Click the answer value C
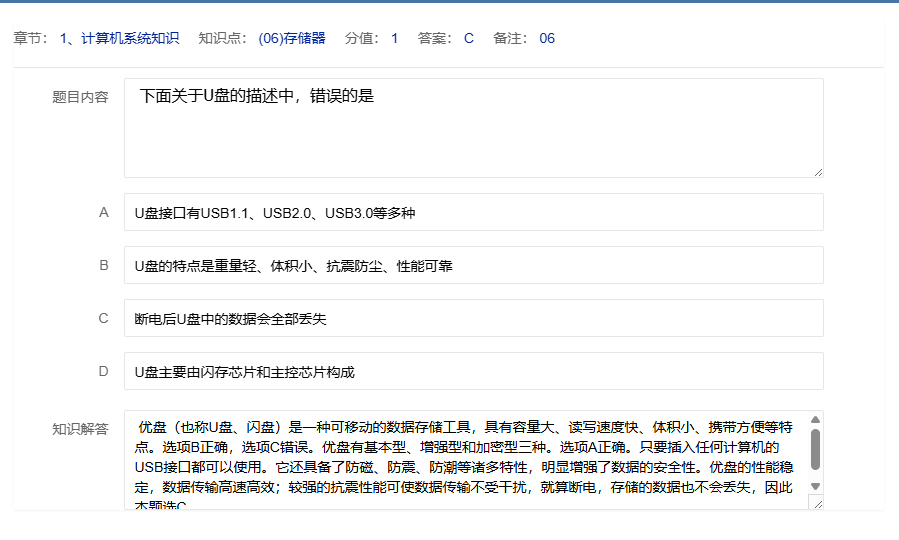 tap(468, 39)
